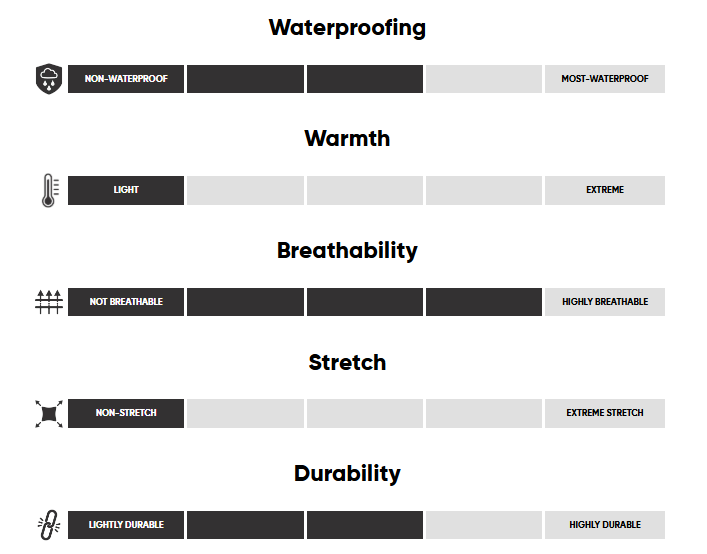Select the Highly Breathable segment

click(x=605, y=302)
